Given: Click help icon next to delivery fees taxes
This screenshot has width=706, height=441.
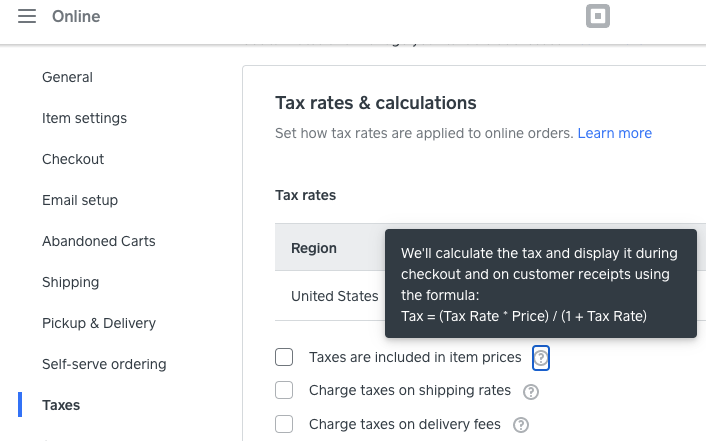Looking at the screenshot, I should click(x=520, y=425).
